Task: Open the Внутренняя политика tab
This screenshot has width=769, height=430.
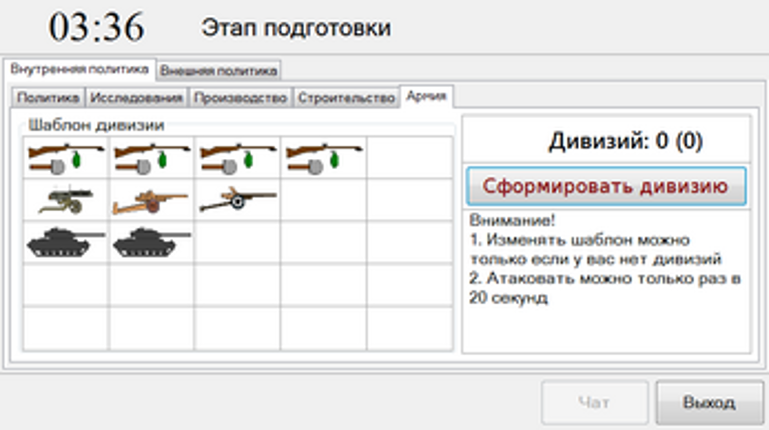Action: (x=79, y=69)
